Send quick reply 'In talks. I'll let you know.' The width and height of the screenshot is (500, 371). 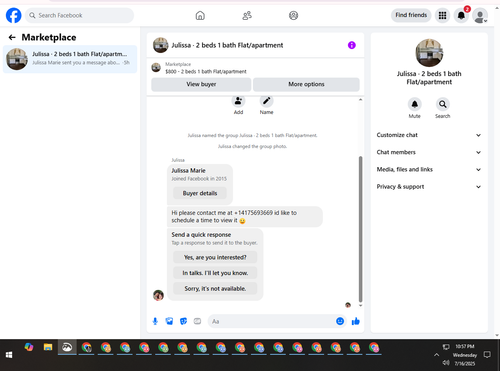coord(215,273)
